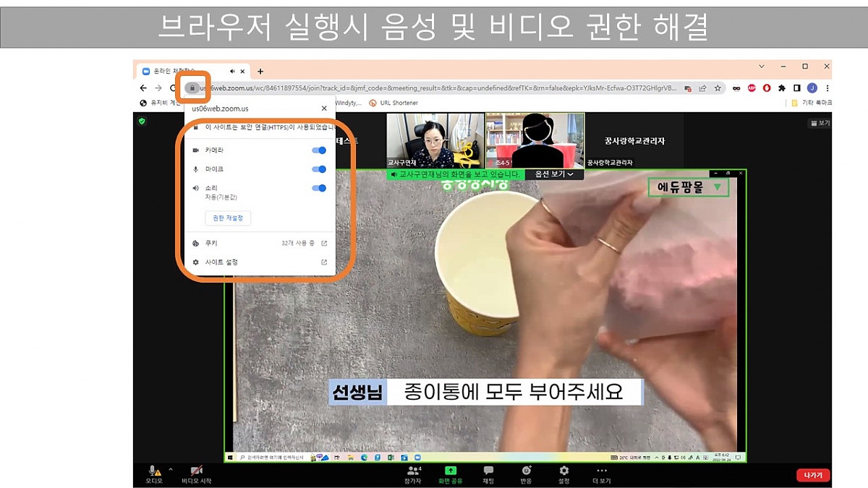Bookmark this page with the star icon

click(x=718, y=88)
